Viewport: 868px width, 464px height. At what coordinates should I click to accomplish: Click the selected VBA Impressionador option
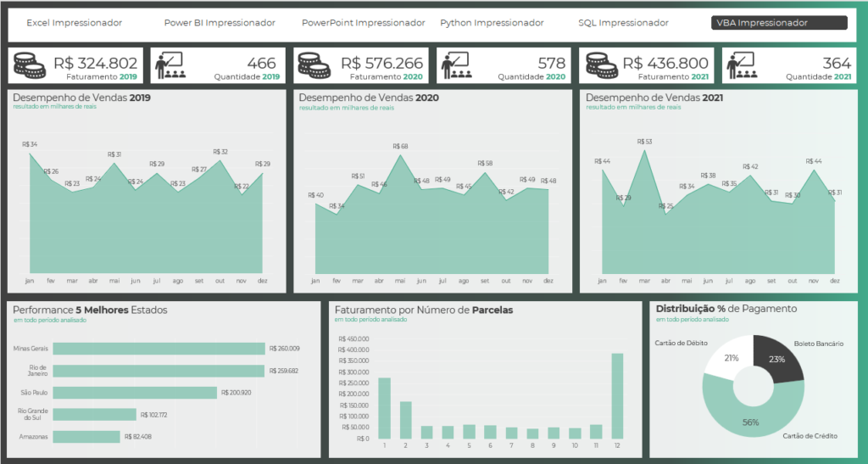coord(780,23)
